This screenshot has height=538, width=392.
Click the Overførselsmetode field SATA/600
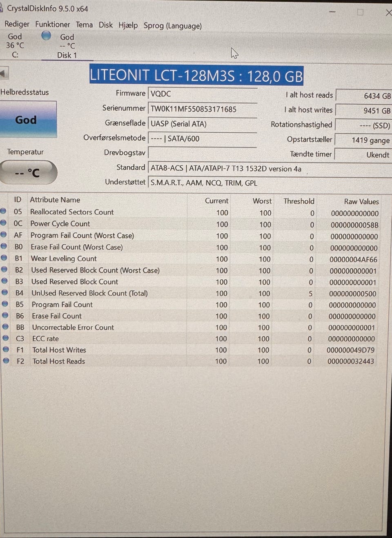203,138
